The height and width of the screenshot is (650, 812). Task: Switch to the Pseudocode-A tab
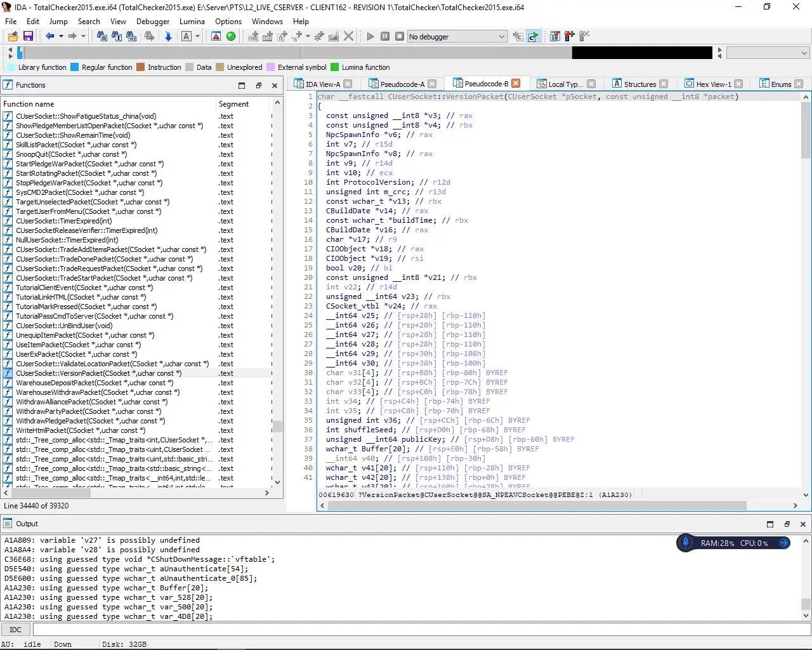(x=402, y=84)
